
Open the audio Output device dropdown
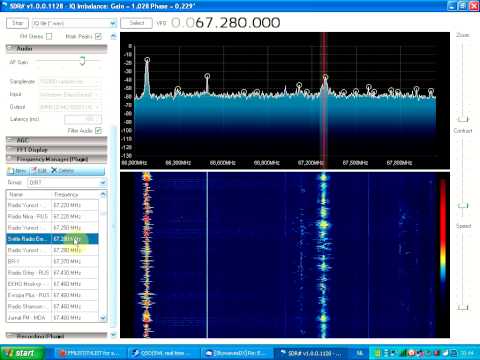click(71, 107)
